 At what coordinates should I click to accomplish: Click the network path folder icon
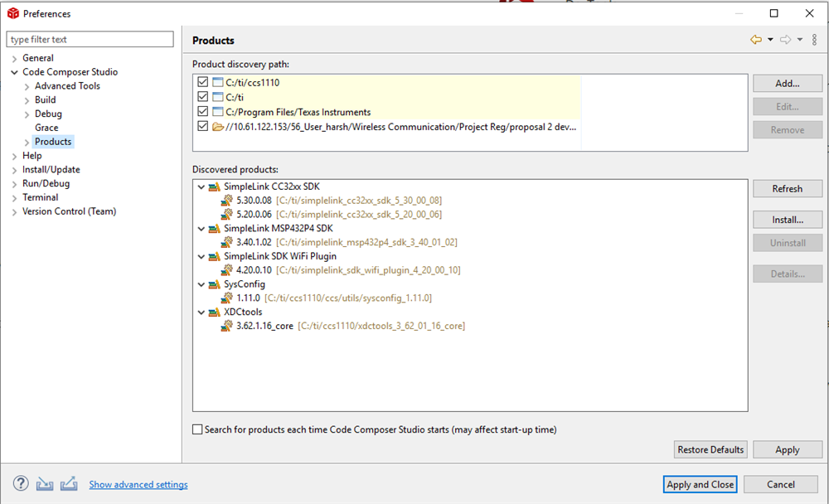pos(217,127)
